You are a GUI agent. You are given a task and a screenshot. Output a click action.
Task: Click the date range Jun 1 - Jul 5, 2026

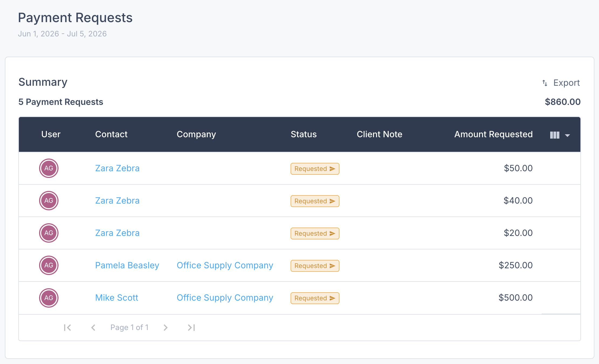click(x=62, y=34)
